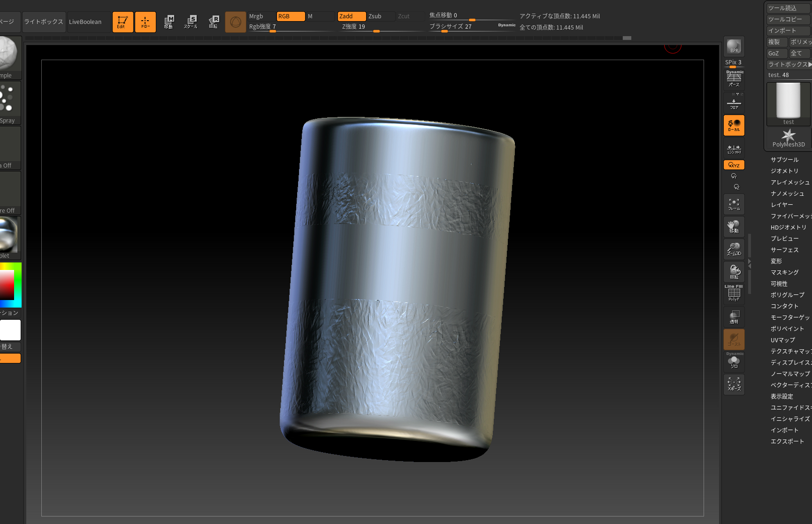Click the rotate (回転) navigation icon
812x524 pixels.
point(734,272)
